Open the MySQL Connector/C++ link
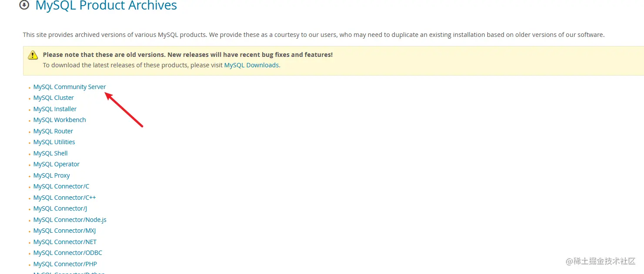This screenshot has height=274, width=644. pos(64,198)
